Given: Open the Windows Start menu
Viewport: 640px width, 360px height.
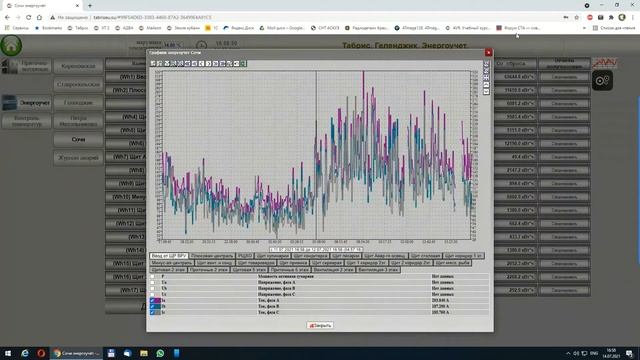Looking at the screenshot, I should (8, 353).
